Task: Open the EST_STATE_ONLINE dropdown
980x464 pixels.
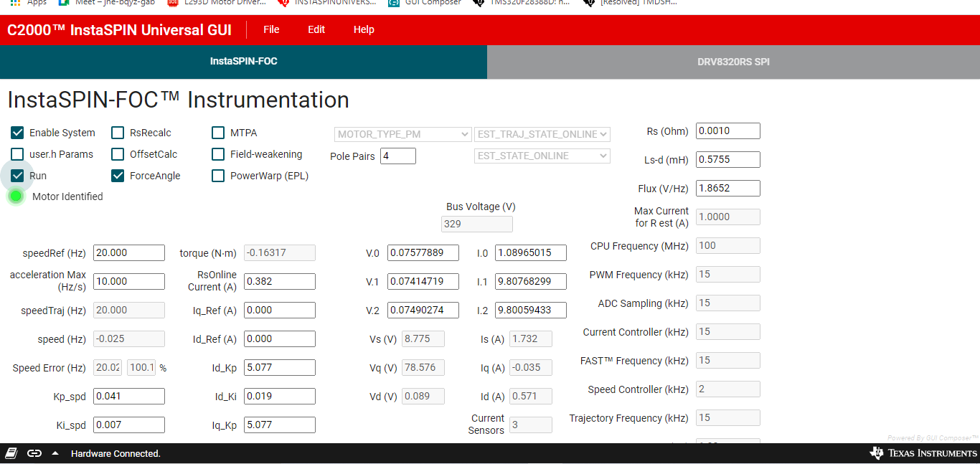Action: point(542,156)
